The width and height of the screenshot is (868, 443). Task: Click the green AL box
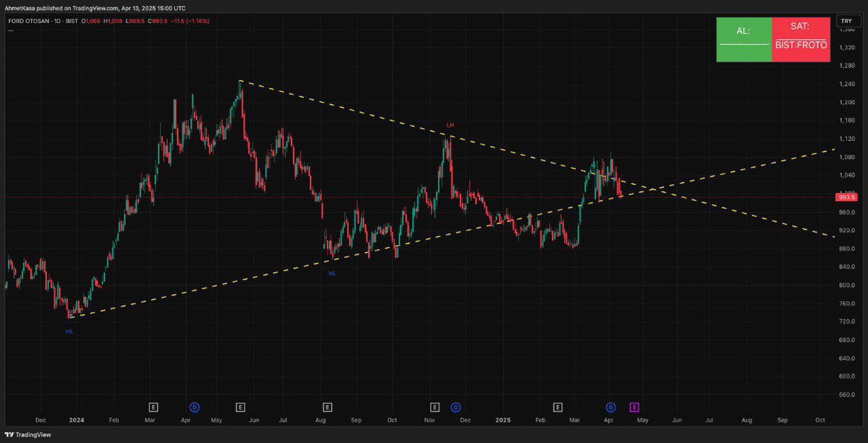[744, 40]
